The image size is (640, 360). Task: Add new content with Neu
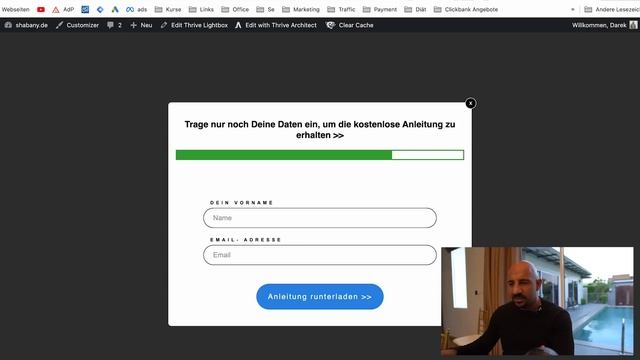(141, 25)
